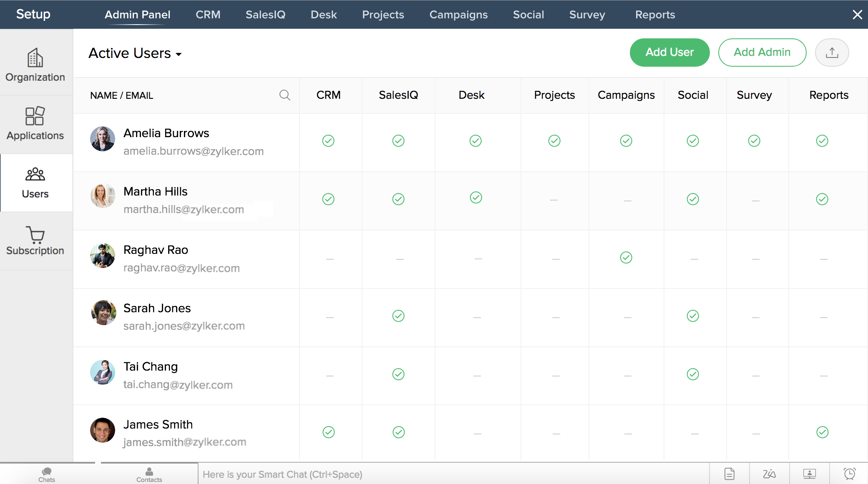
Task: Click Tai Chang's avatar
Action: coord(103,372)
